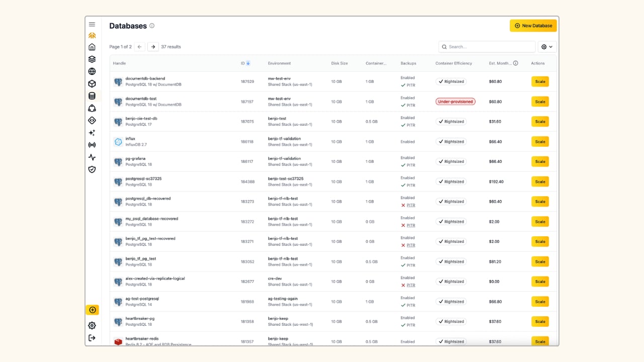
Task: Open the sparkles AI sidebar icon
Action: [x=92, y=133]
